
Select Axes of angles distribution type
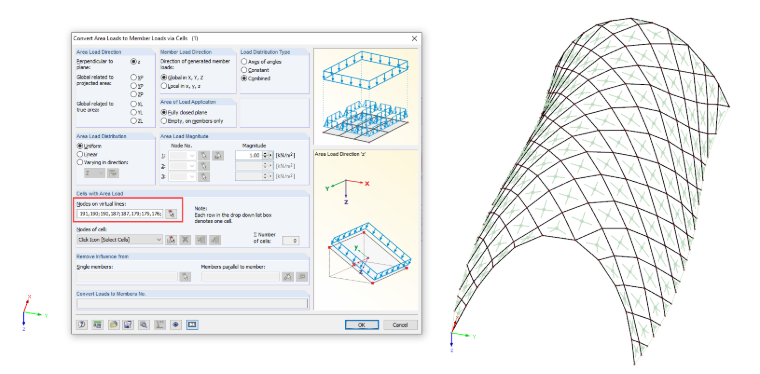(x=244, y=62)
